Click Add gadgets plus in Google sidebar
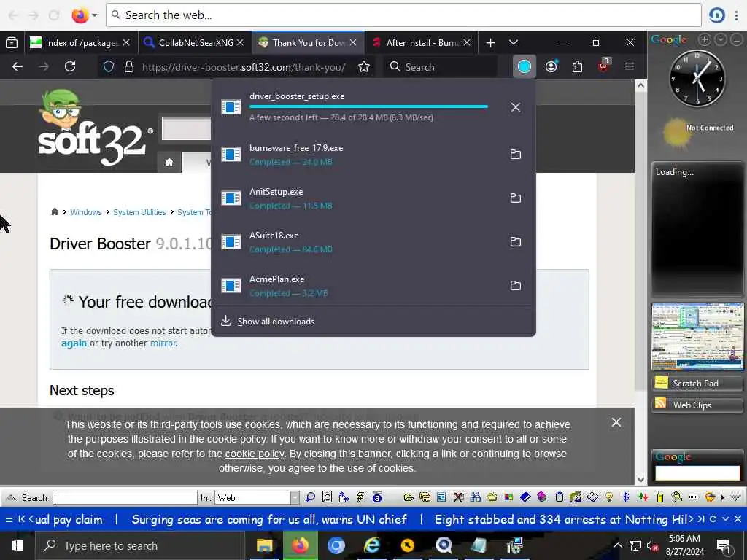 point(705,40)
